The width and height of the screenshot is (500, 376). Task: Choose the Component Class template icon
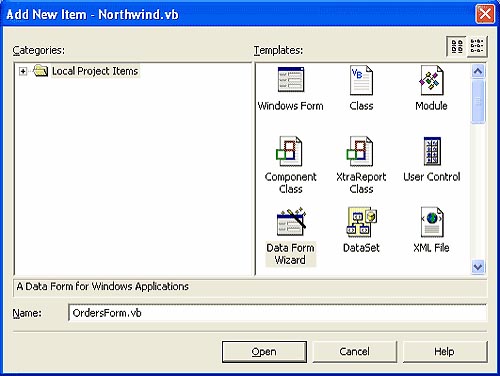tap(289, 151)
